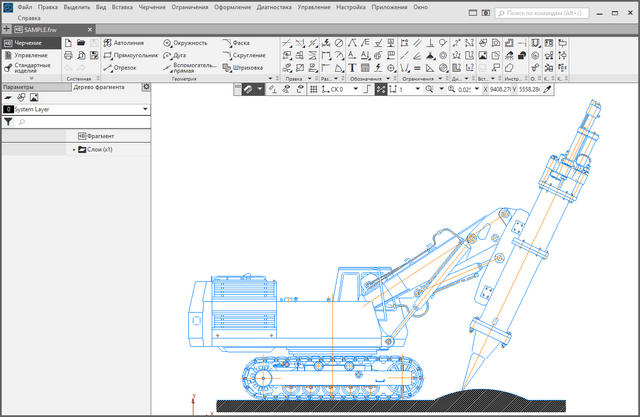Activate the Штриховка hatch tool
Screen dimensions: 640x417
coord(246,68)
